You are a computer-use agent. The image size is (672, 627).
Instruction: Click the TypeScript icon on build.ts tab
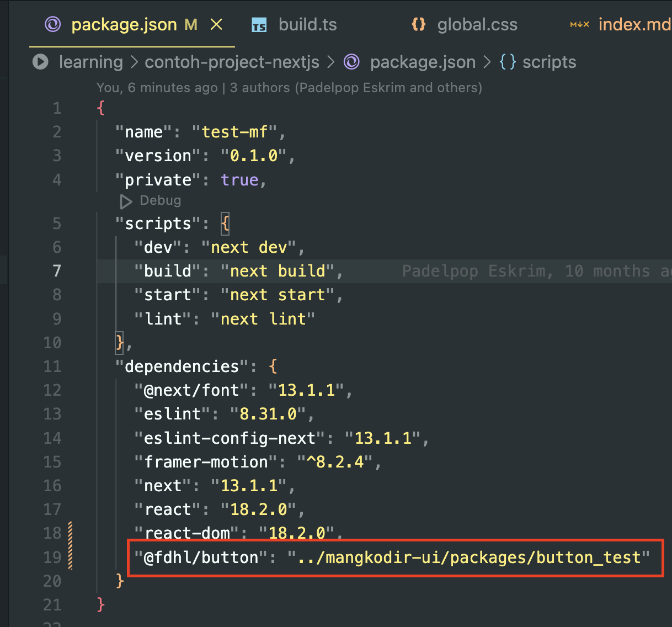click(259, 25)
